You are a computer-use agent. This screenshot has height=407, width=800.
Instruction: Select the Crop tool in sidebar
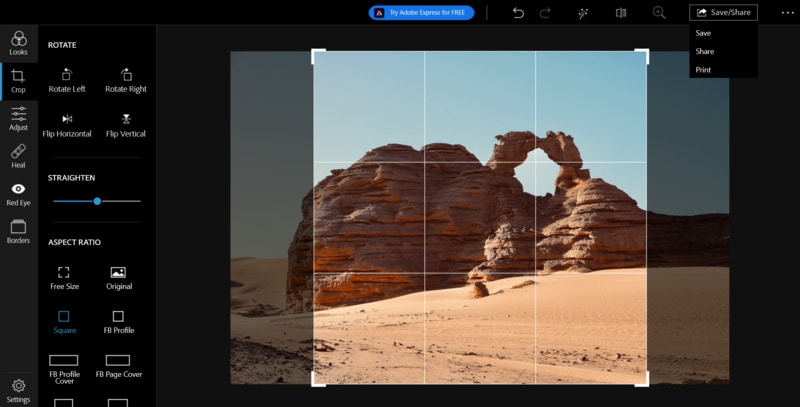[18, 82]
